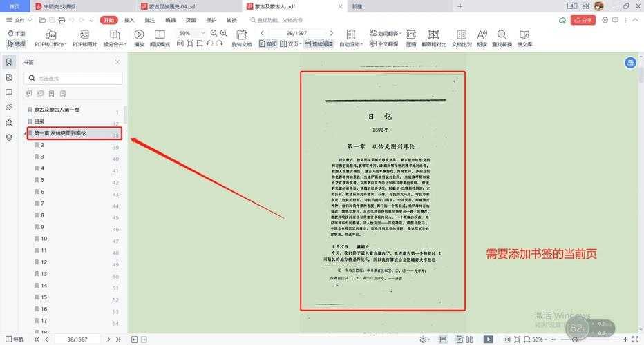Switch to the 开始 ribbon tab

109,20
